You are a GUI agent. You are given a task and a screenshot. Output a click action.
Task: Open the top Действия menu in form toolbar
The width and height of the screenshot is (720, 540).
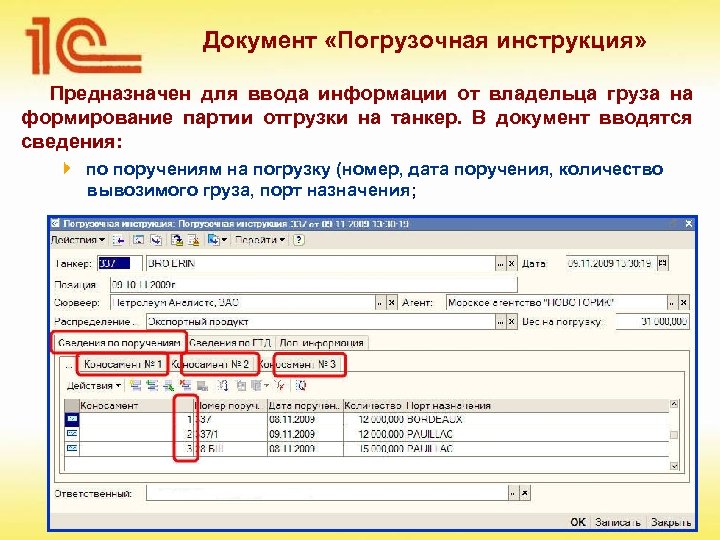78,240
